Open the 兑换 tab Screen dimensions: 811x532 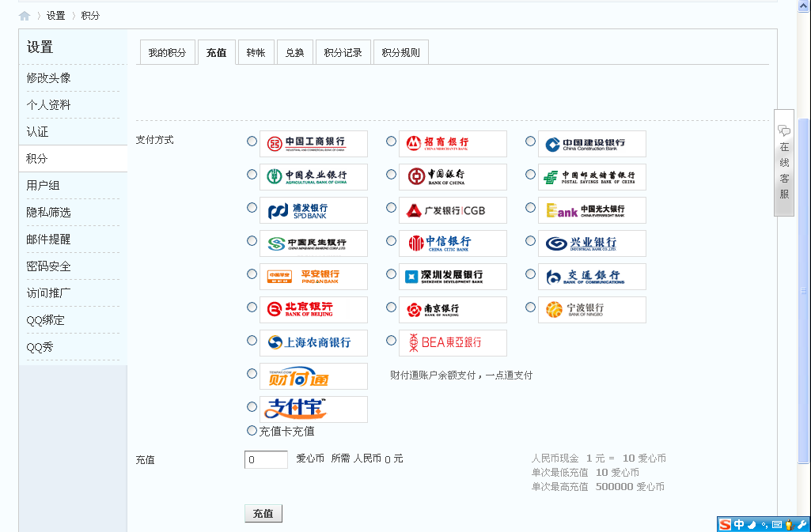point(295,52)
